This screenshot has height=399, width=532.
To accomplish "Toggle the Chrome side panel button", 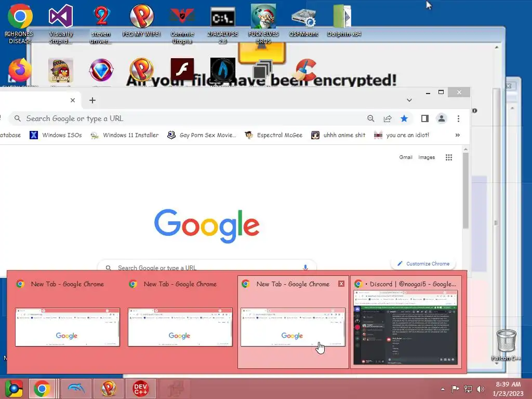I will pos(425,118).
